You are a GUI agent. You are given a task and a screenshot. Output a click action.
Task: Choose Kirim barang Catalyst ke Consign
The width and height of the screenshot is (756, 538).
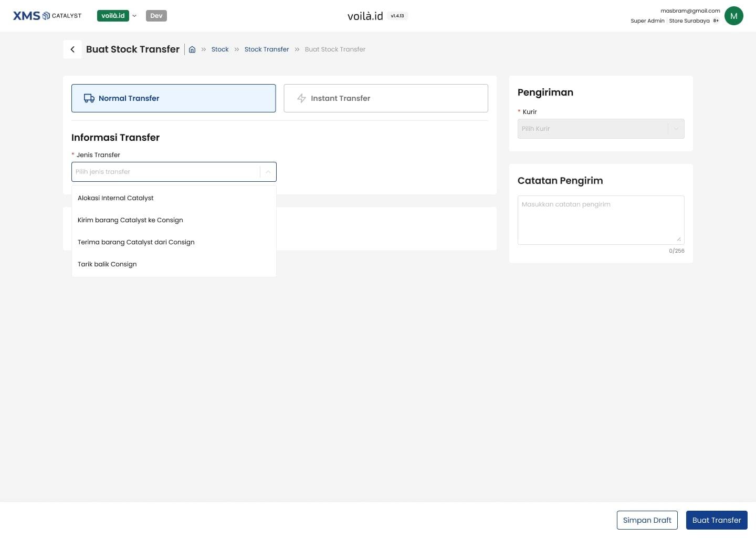coord(174,220)
